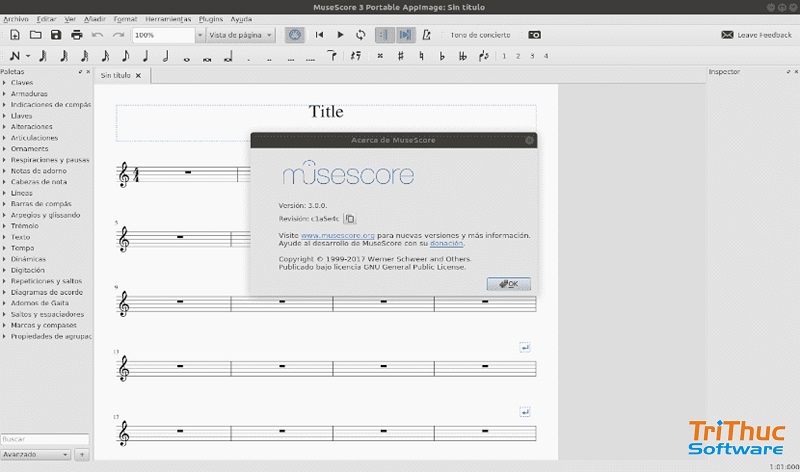Toggle play repeats button

(x=385, y=35)
